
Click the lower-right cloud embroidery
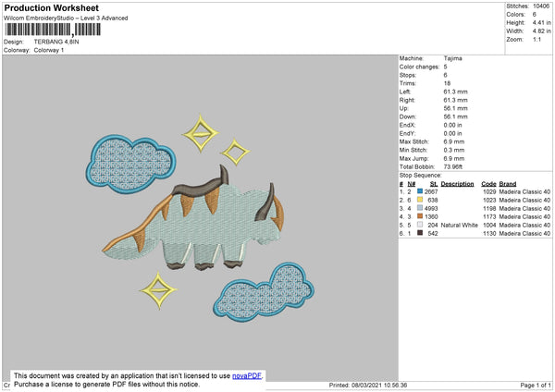[x=264, y=291]
